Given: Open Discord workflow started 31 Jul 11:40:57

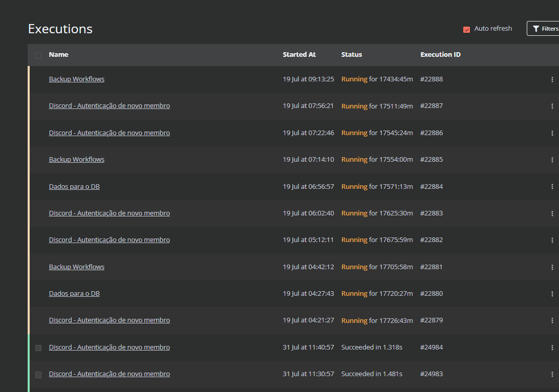Looking at the screenshot, I should pyautogui.click(x=110, y=347).
